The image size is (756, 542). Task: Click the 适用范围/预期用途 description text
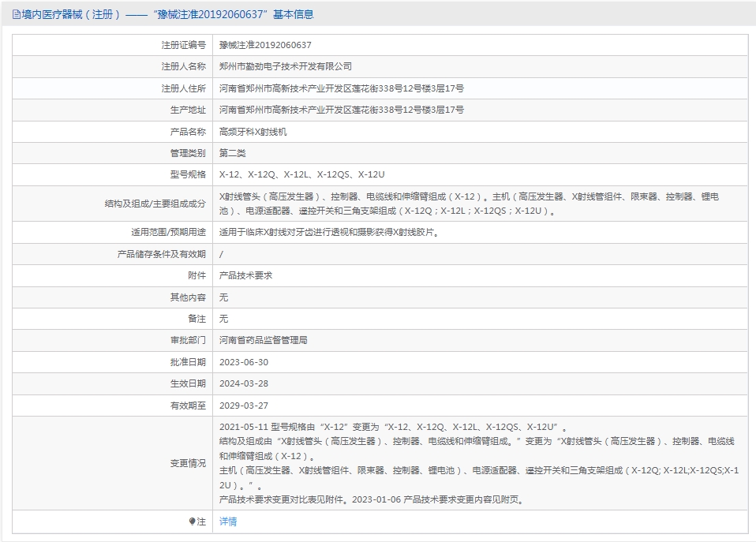328,233
